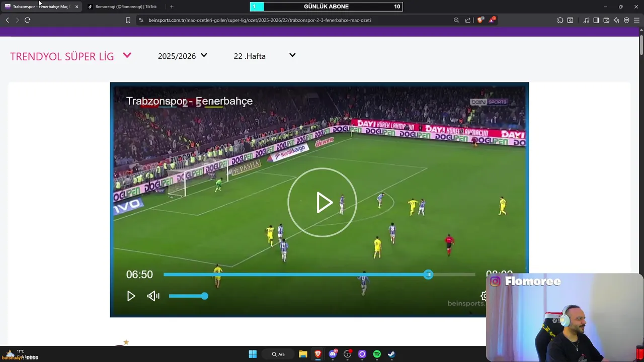Viewport: 644px width, 362px height.
Task: Play the match highlights with center play button
Action: 322,203
